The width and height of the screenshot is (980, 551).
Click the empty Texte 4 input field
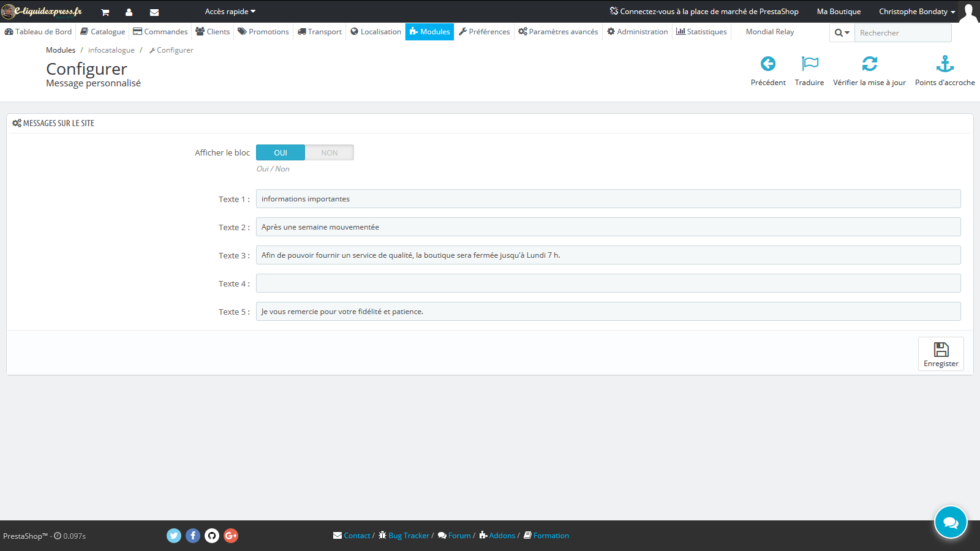click(608, 283)
